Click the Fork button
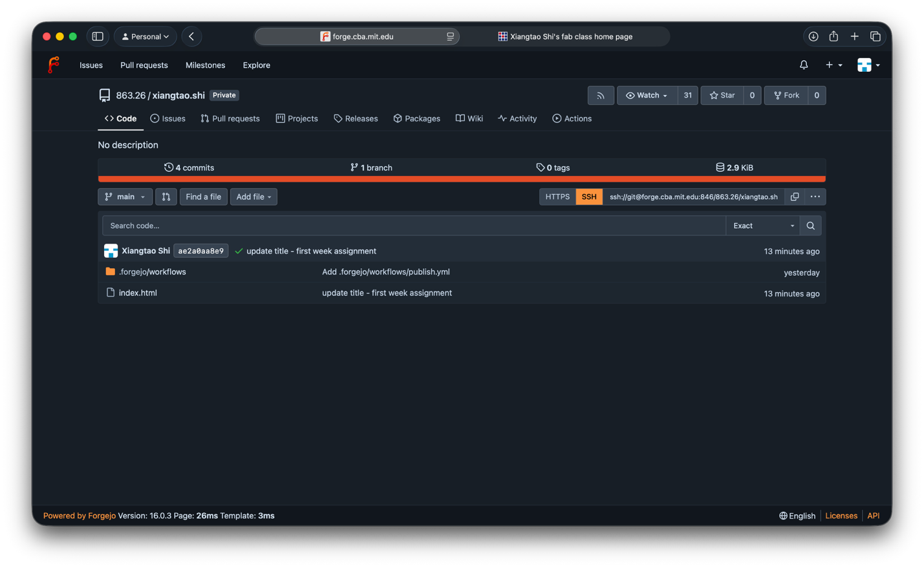 [x=786, y=96]
